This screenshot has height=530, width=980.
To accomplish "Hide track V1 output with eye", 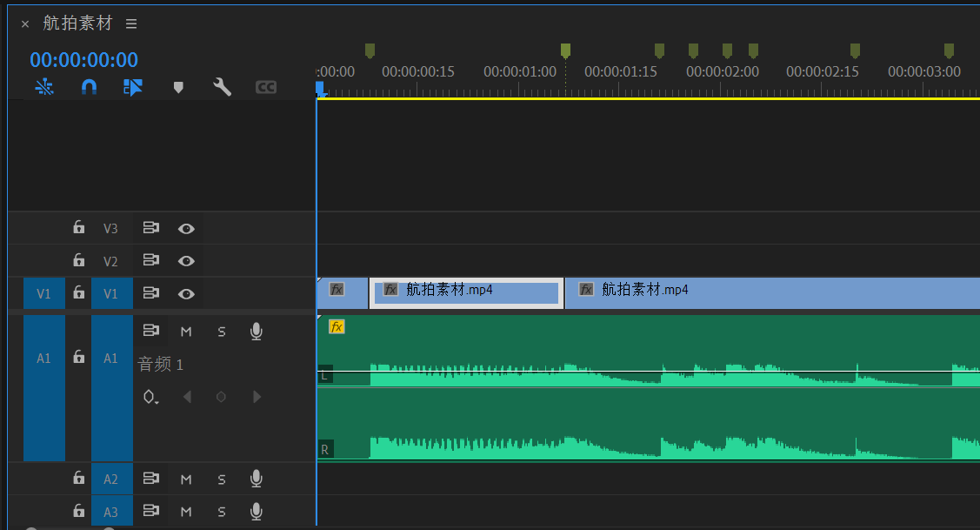I will [186, 294].
